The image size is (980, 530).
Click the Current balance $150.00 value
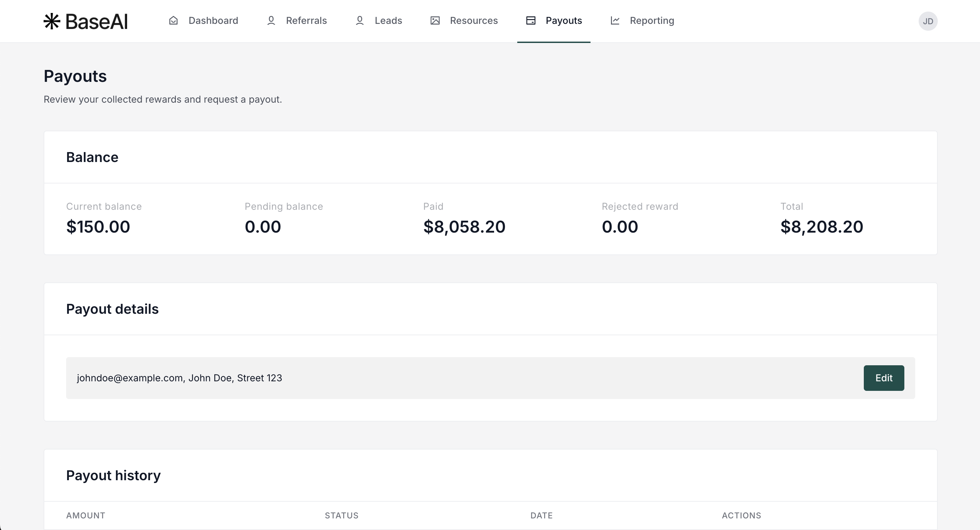point(98,227)
